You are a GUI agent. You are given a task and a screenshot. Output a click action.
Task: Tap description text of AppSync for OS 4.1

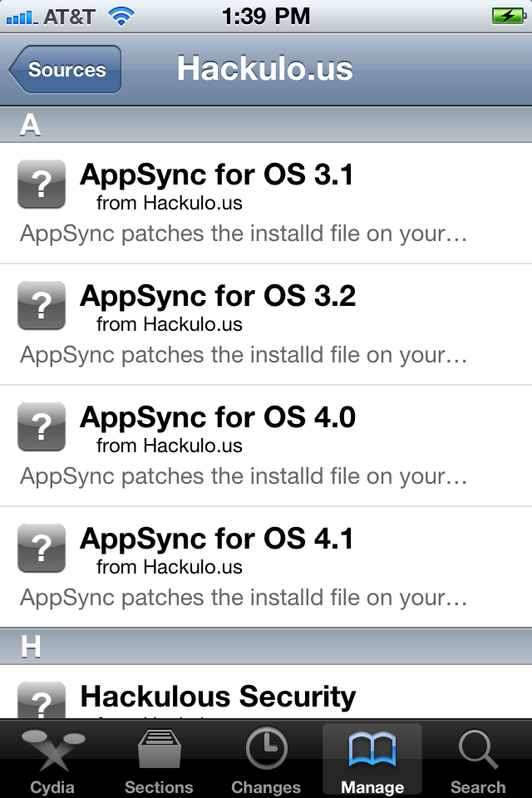(x=244, y=598)
